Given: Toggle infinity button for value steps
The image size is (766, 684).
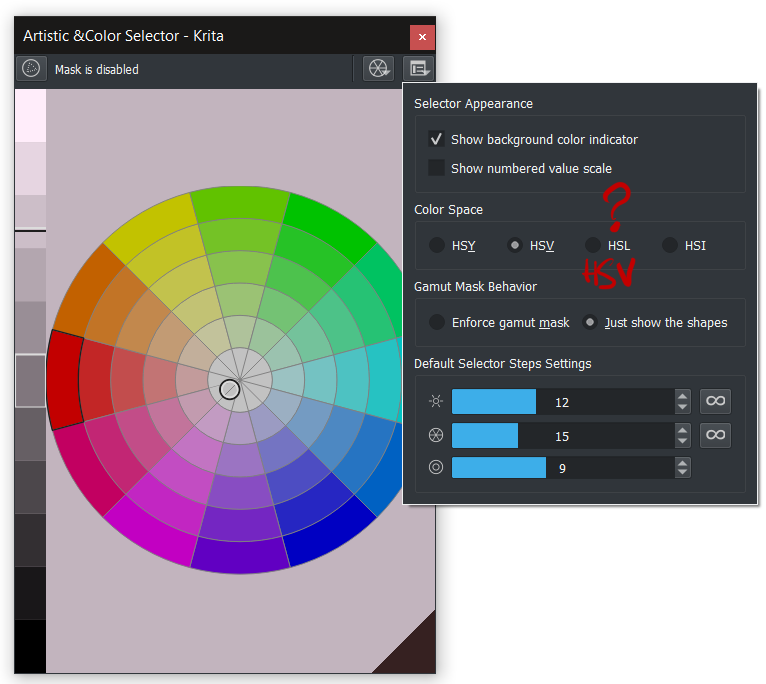Looking at the screenshot, I should tap(715, 402).
